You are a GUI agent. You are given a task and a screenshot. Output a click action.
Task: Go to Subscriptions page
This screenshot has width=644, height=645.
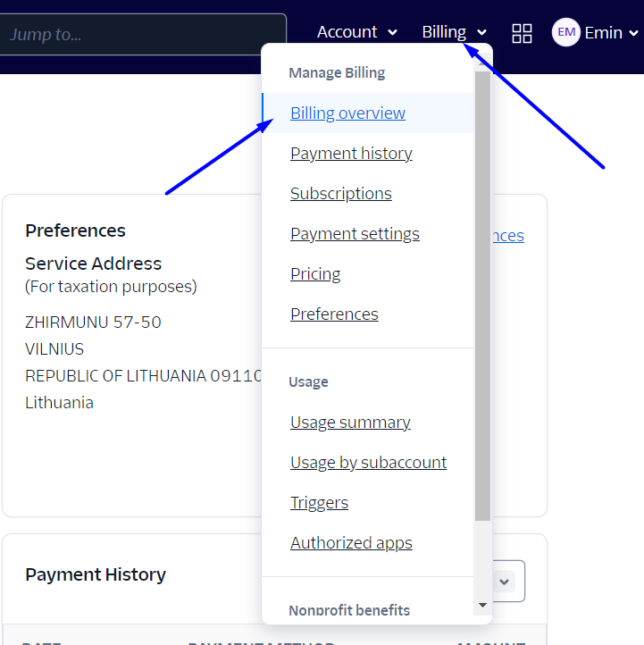click(x=340, y=194)
